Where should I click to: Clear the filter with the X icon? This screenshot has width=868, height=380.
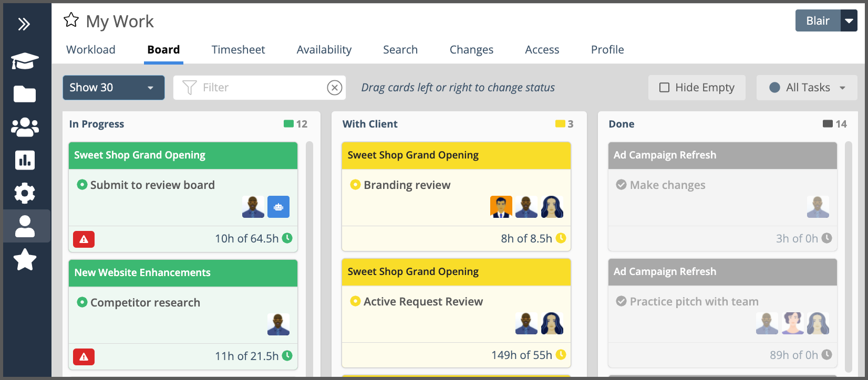tap(334, 88)
